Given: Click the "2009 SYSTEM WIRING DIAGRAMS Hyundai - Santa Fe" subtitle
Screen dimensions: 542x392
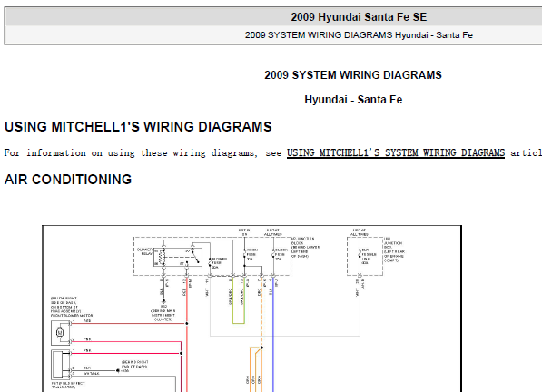Looking at the screenshot, I should tap(359, 35).
